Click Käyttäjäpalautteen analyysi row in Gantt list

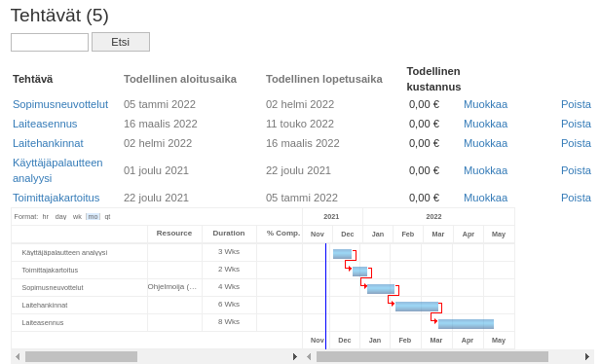[x=64, y=252]
